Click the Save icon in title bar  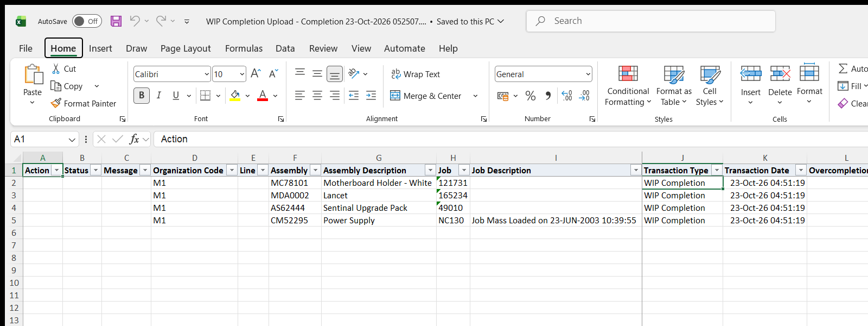click(116, 21)
